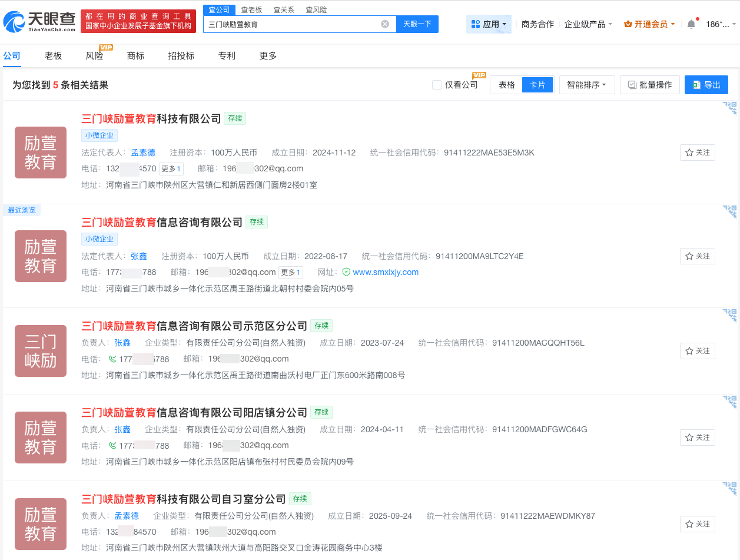The image size is (740, 560).
Task: Click the 批量操作 button
Action: click(x=650, y=85)
